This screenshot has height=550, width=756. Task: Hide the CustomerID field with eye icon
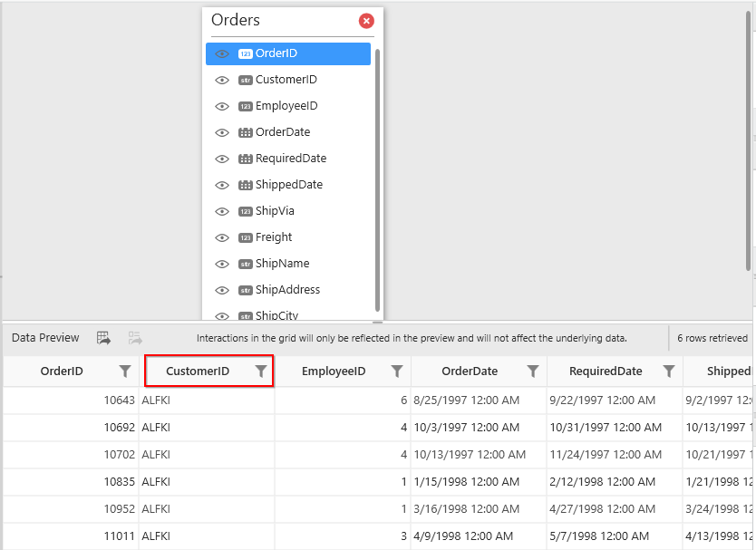point(222,80)
